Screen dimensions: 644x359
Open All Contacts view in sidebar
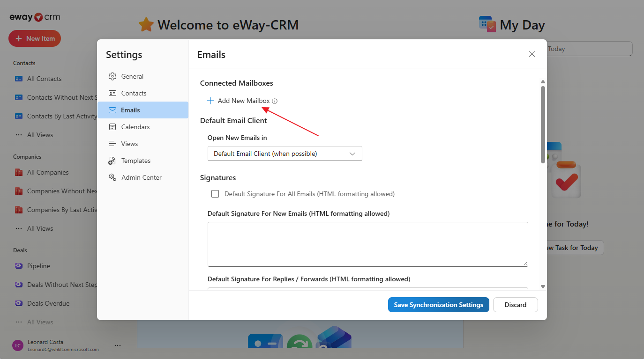(45, 79)
